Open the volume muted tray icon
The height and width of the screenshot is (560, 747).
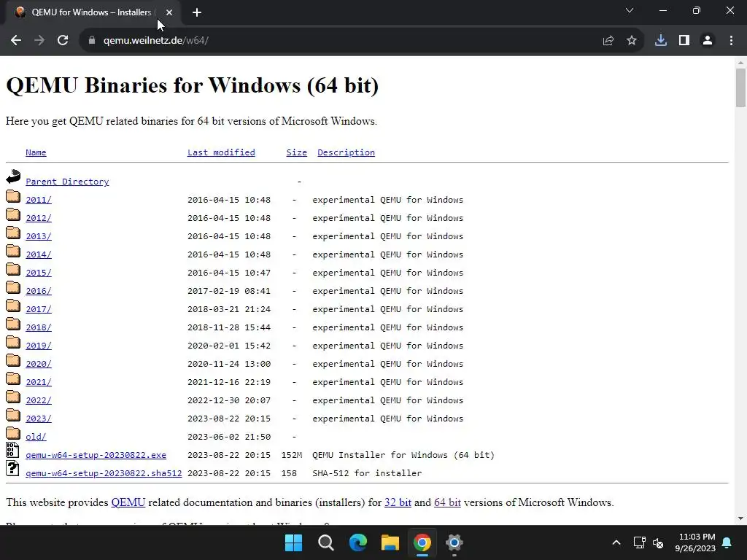coord(658,542)
